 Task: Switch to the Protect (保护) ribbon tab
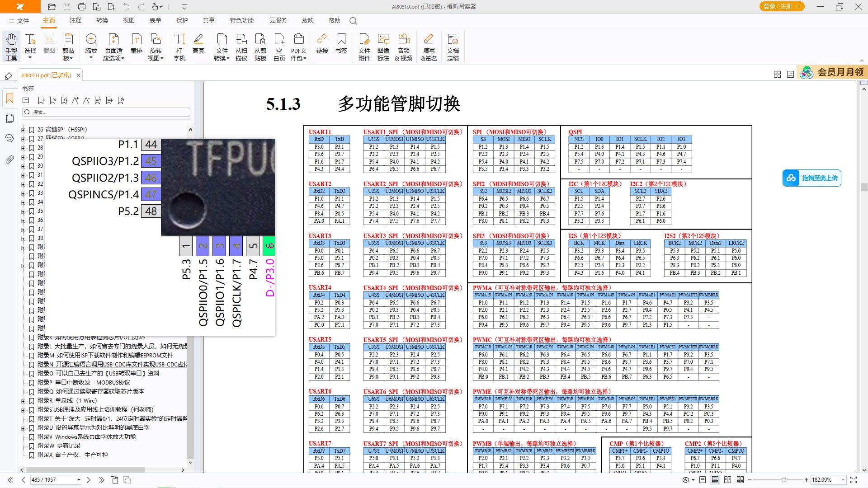[182, 21]
